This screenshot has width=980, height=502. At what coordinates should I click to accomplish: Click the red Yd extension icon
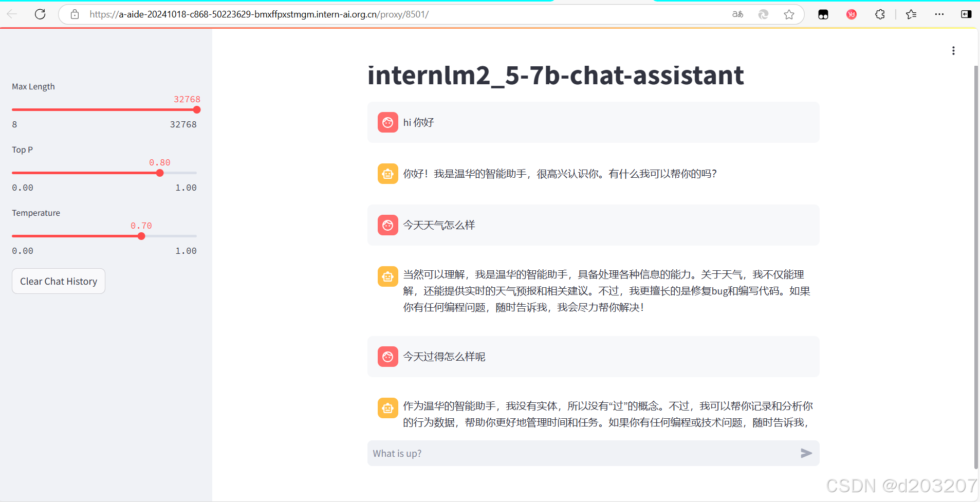pos(851,14)
